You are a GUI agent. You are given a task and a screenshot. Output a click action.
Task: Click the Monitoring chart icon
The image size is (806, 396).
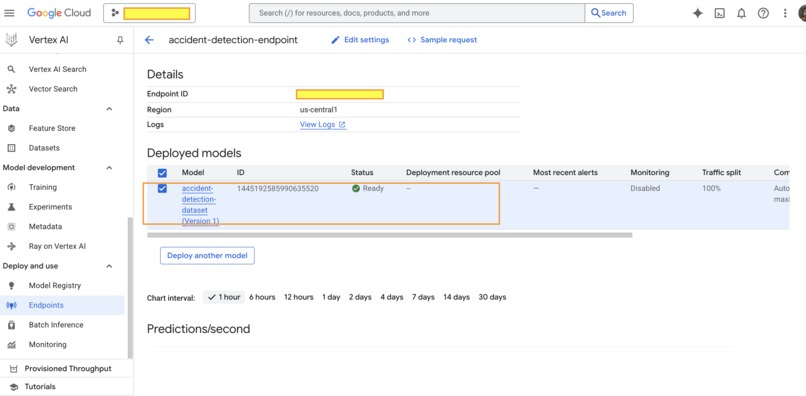(11, 345)
